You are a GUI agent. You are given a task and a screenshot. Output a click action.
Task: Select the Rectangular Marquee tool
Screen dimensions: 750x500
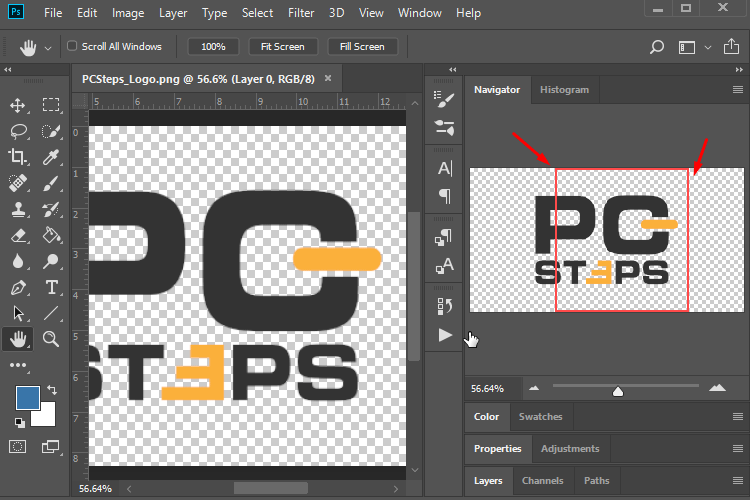[x=51, y=105]
